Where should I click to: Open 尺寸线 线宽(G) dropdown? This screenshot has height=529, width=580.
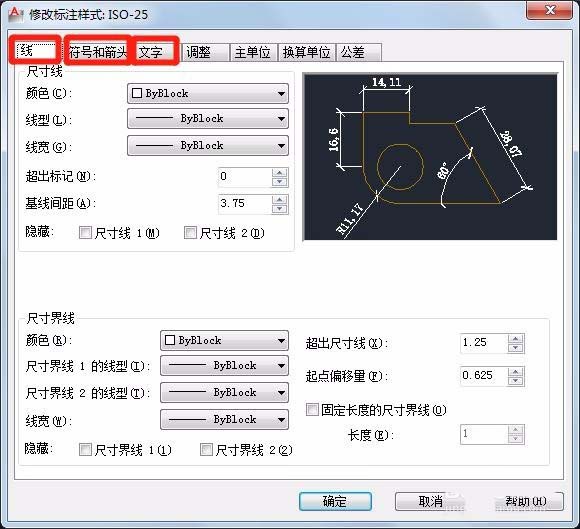tap(208, 145)
